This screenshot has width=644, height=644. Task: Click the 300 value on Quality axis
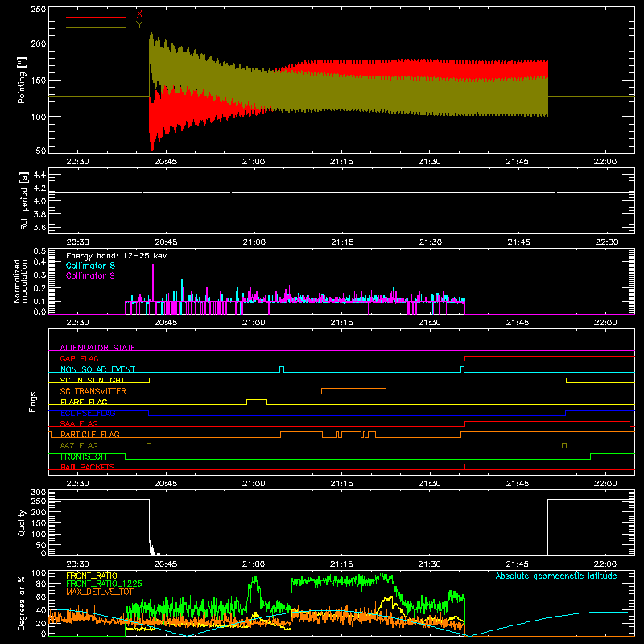point(38,493)
